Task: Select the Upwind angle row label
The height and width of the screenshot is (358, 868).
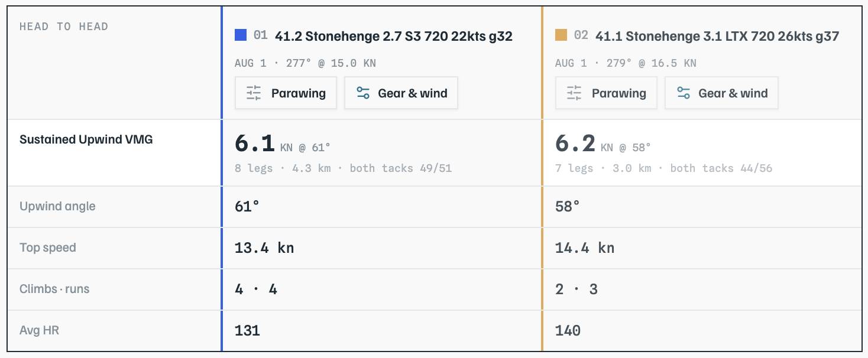Action: pyautogui.click(x=57, y=207)
